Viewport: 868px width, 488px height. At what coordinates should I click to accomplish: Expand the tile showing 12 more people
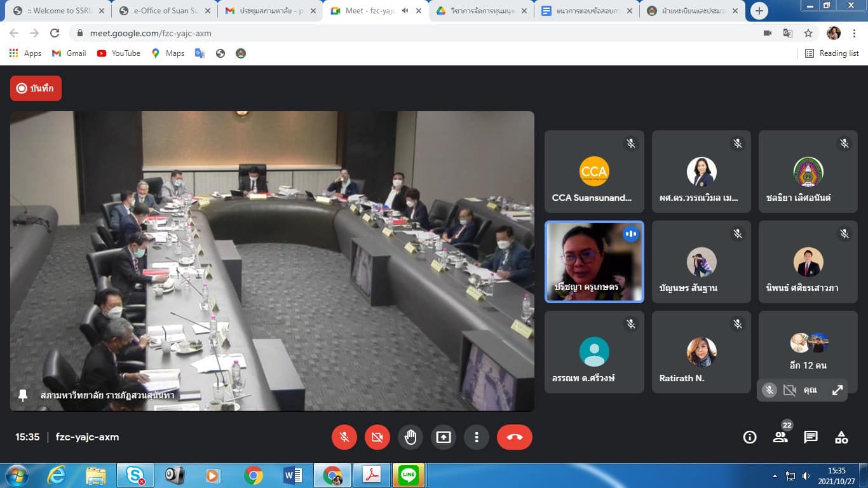808,353
